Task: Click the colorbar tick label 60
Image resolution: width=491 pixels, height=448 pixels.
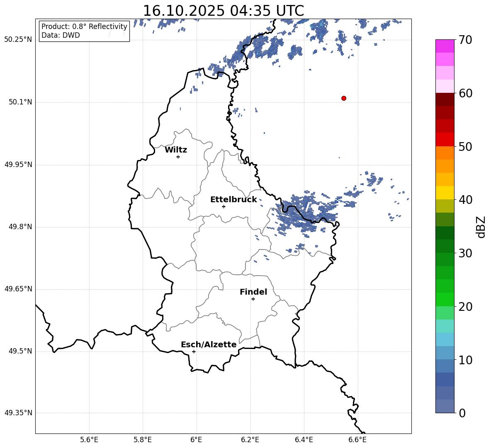Action: (465, 93)
